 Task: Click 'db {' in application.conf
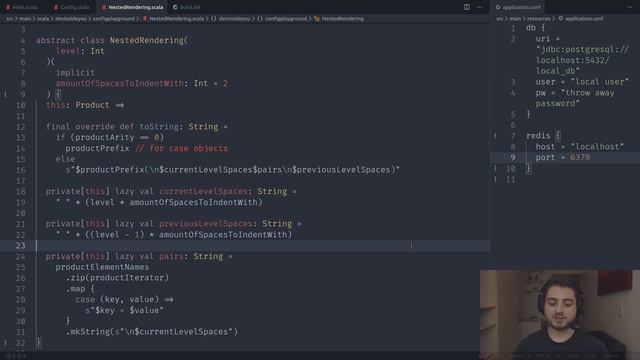(x=536, y=28)
